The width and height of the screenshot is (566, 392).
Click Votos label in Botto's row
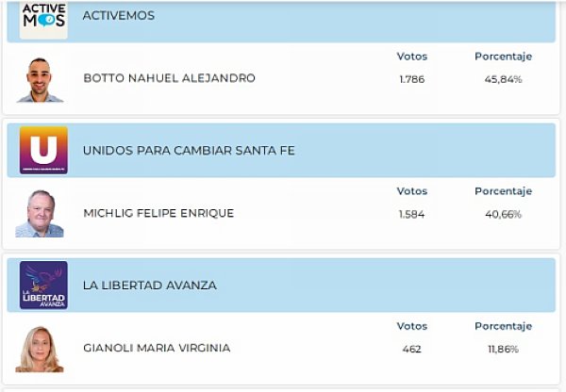tap(412, 57)
